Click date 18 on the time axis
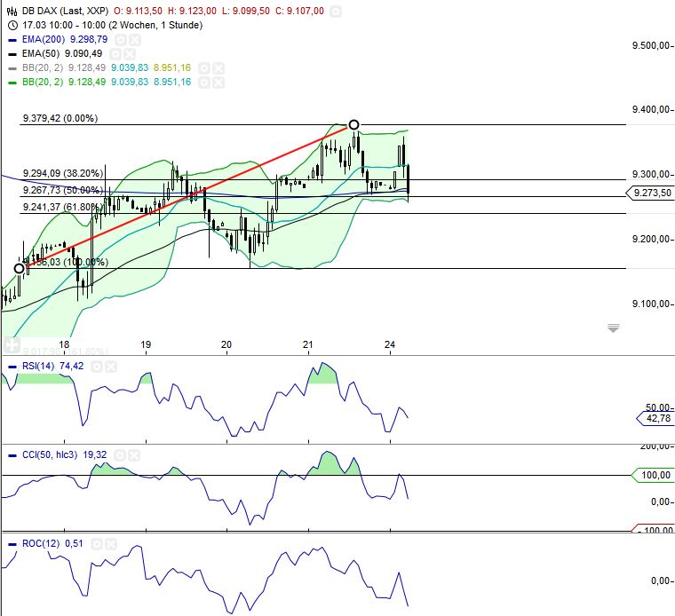Screen dimensions: 675x616 64,344
